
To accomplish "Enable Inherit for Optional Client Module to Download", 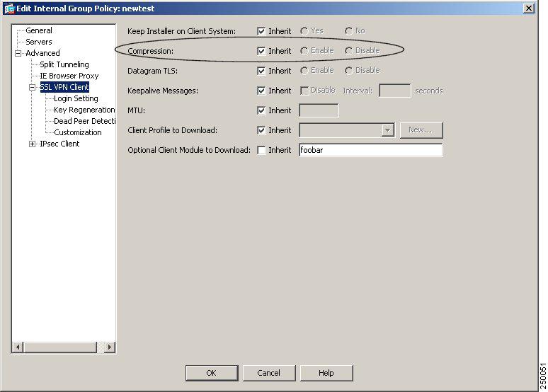I will point(261,150).
